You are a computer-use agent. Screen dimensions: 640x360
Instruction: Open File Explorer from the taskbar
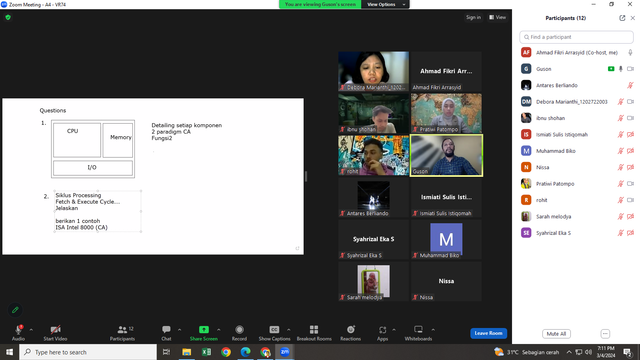pos(187,352)
